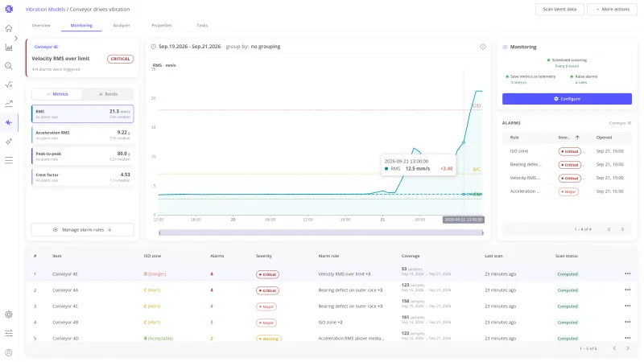Image resolution: width=644 pixels, height=362 pixels.
Task: Select Conveyor 4B item in table
Action: [65, 323]
